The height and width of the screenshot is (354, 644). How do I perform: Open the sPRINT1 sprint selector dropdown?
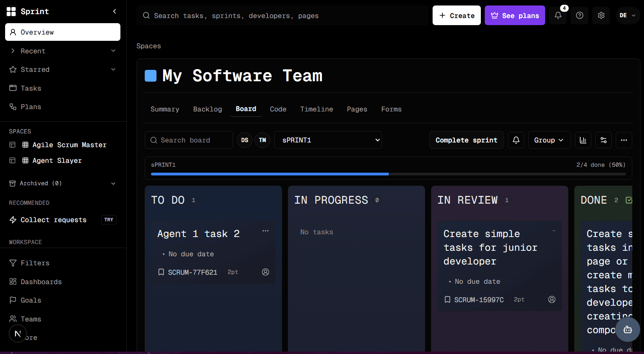point(328,140)
